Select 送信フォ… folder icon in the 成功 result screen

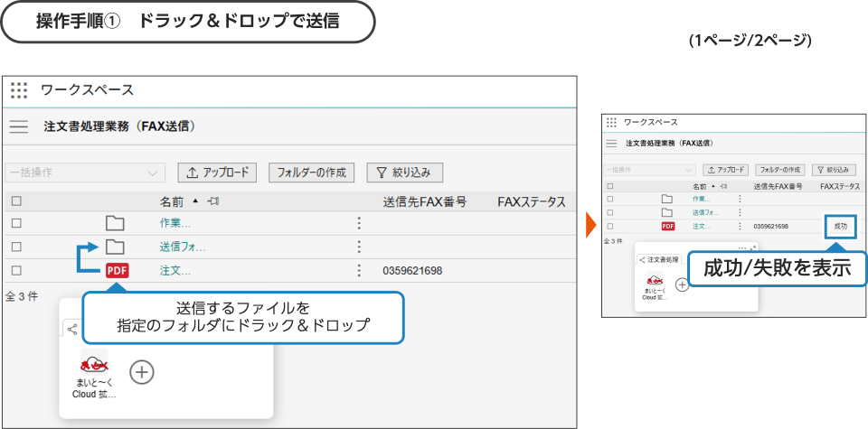click(667, 212)
